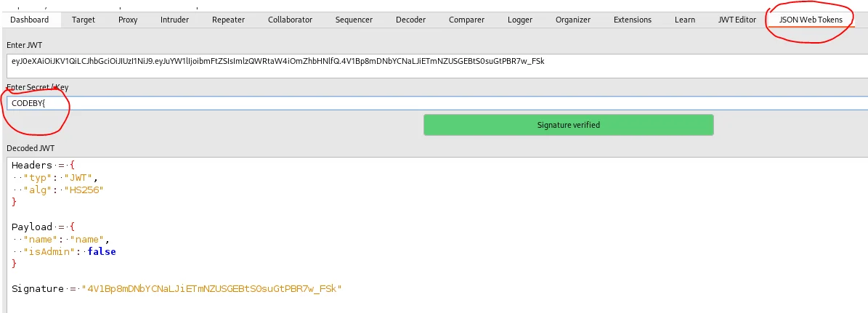Click the Decoded JWT text area
The width and height of the screenshot is (868, 313).
437,235
